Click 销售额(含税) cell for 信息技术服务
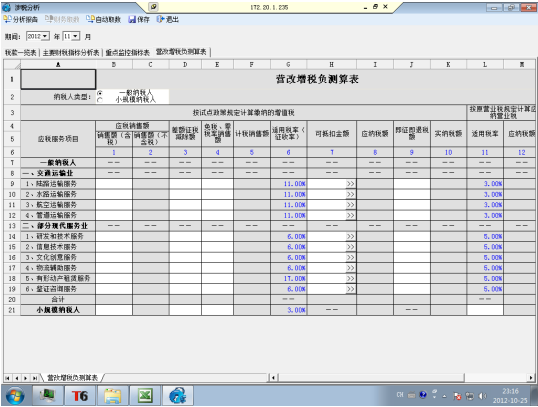 click(114, 247)
